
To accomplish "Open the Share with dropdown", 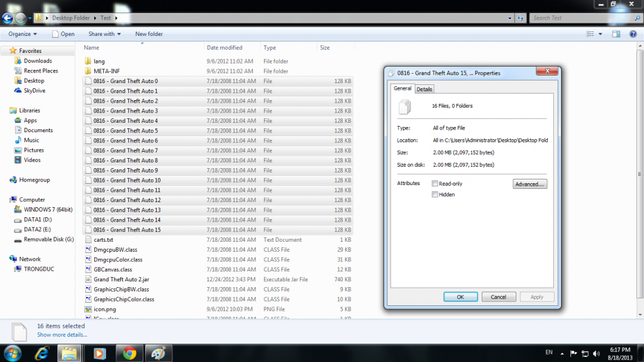I will coord(104,34).
